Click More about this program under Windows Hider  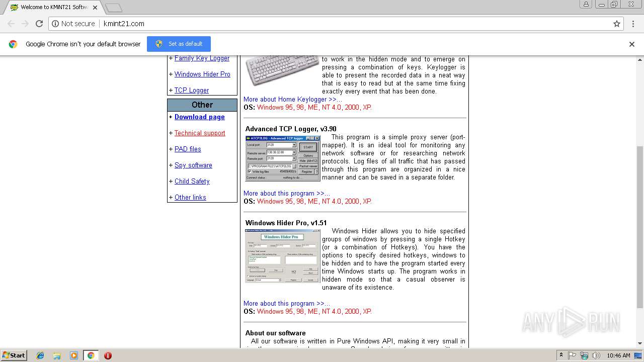pyautogui.click(x=287, y=304)
